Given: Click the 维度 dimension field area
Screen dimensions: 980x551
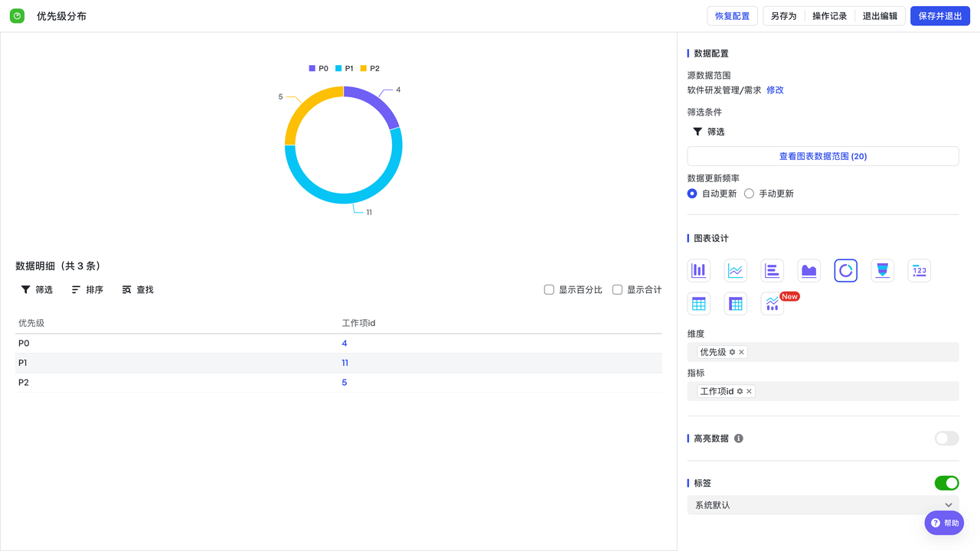Looking at the screenshot, I should click(823, 352).
